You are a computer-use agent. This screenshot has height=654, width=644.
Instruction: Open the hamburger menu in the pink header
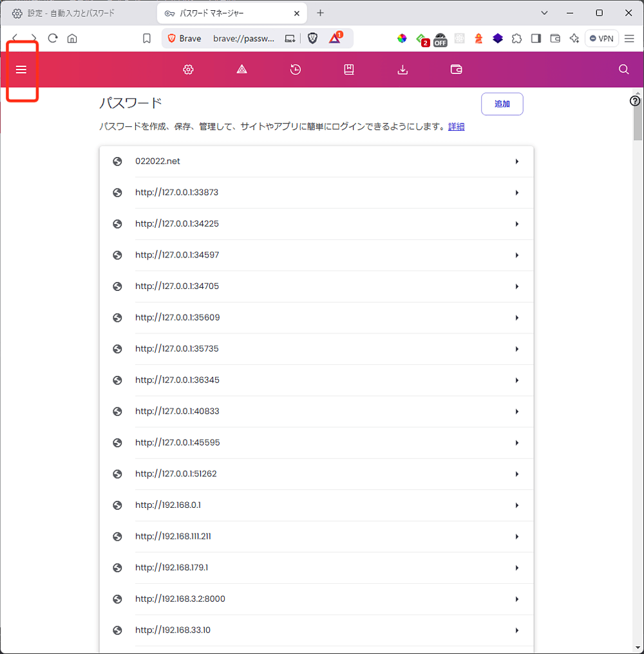[x=21, y=70]
